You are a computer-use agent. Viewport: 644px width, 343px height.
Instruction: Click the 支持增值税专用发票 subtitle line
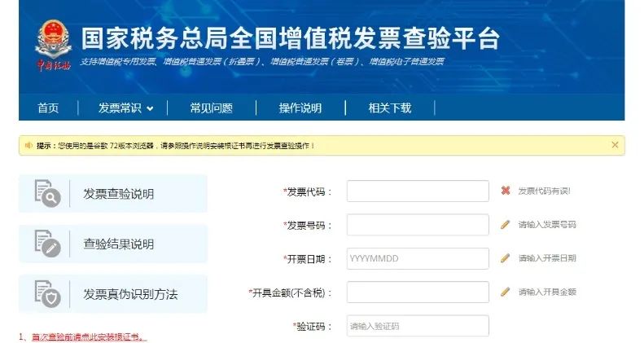click(x=262, y=62)
